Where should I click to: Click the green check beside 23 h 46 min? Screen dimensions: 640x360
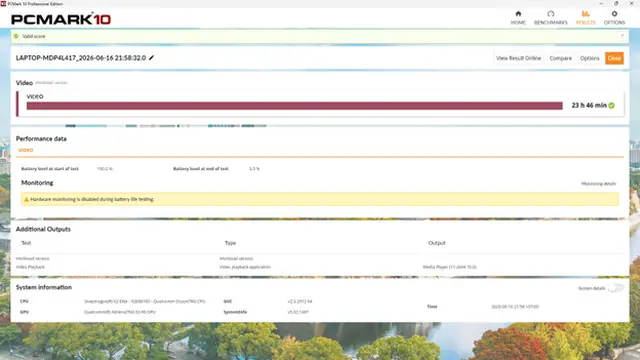[x=611, y=105]
